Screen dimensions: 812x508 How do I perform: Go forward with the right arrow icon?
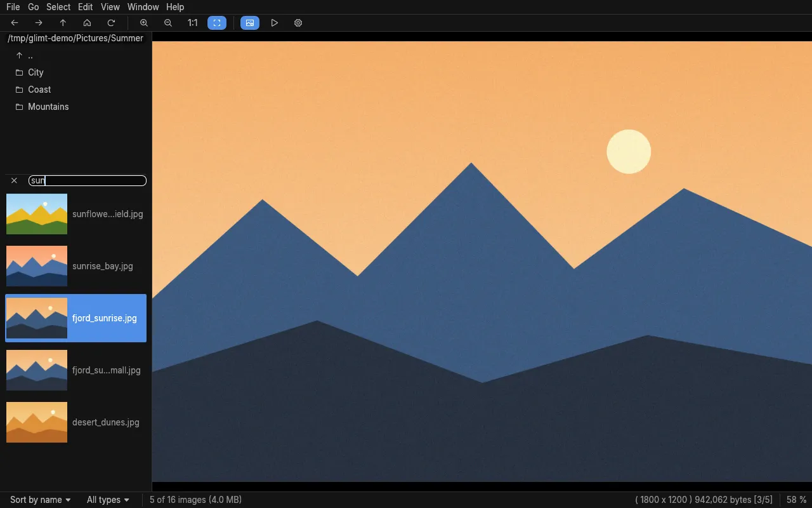39,23
